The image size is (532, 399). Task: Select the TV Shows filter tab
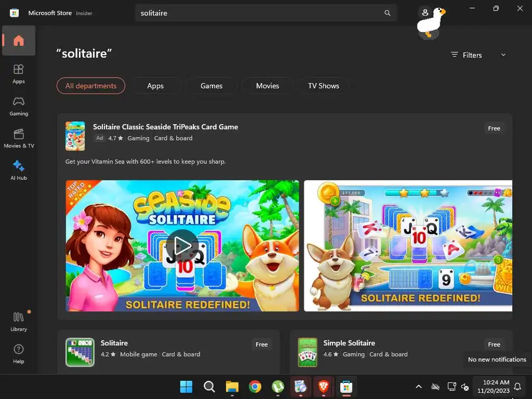(324, 86)
